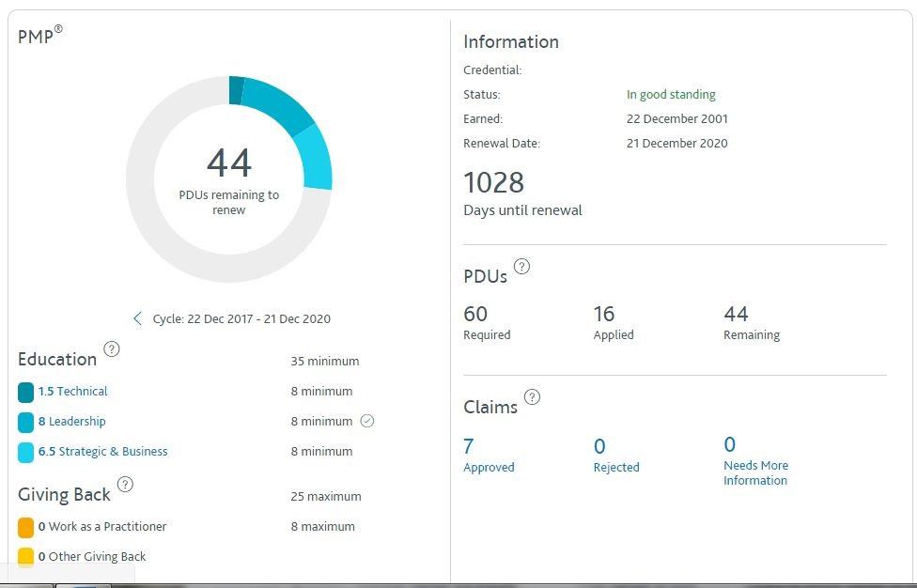
Task: Click the '22 December 2001' earned date
Action: [677, 118]
